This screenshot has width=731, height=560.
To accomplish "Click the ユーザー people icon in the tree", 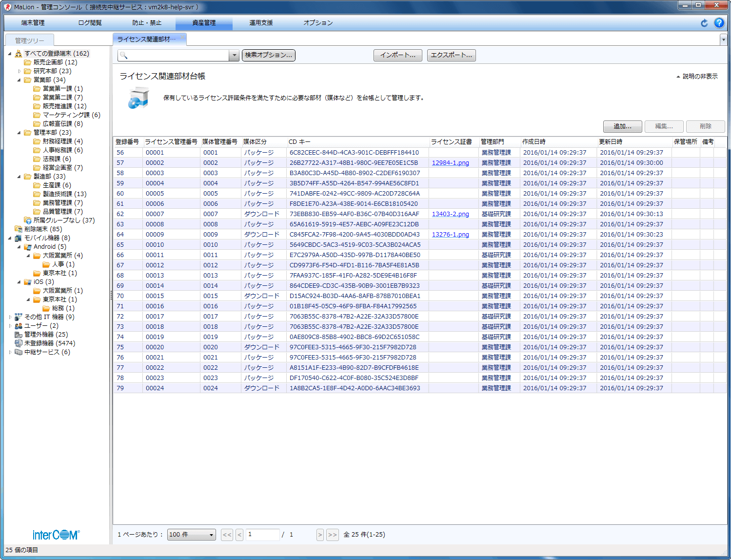I will point(19,326).
